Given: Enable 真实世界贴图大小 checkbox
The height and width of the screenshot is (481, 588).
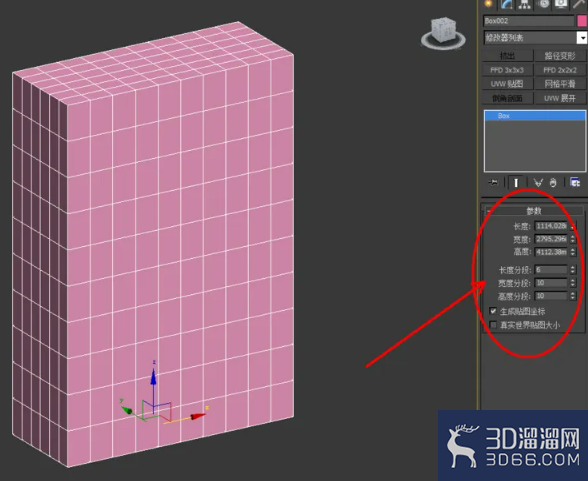Looking at the screenshot, I should pyautogui.click(x=493, y=325).
